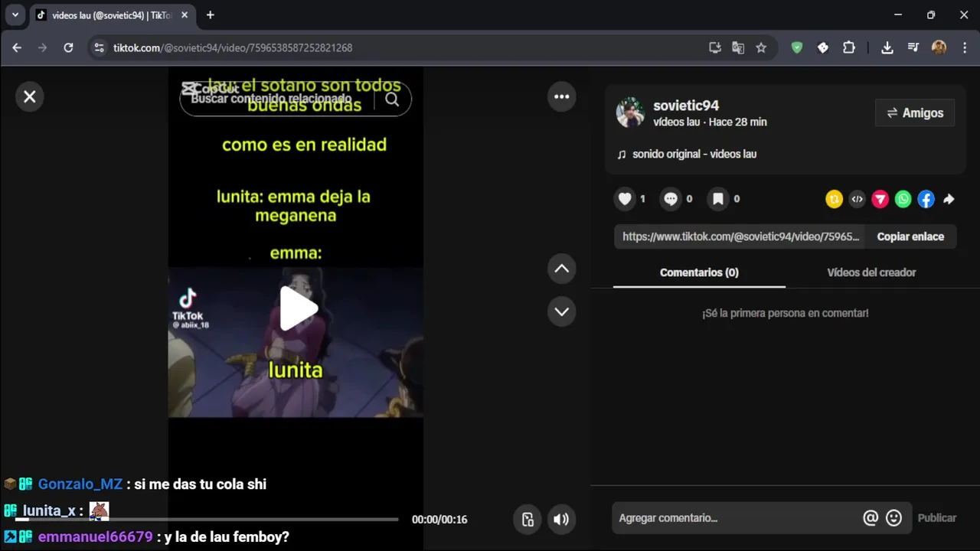The width and height of the screenshot is (980, 551).
Task: Switch to Vídeos del creador tab
Action: point(871,272)
